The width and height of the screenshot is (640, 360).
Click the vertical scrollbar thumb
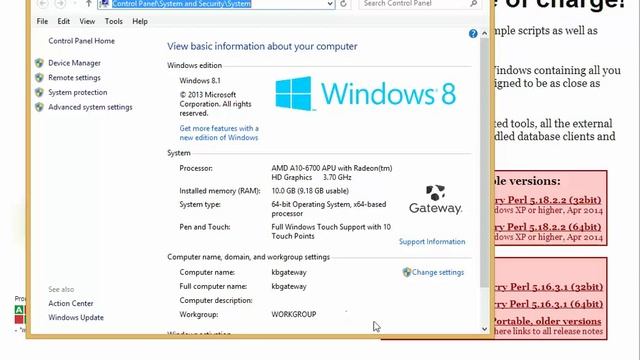(x=484, y=163)
